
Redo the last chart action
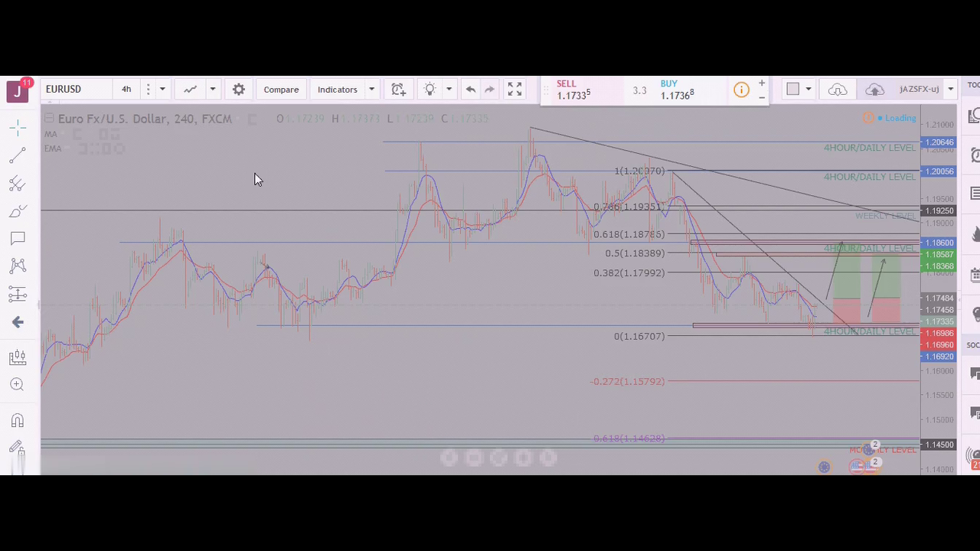(x=489, y=90)
